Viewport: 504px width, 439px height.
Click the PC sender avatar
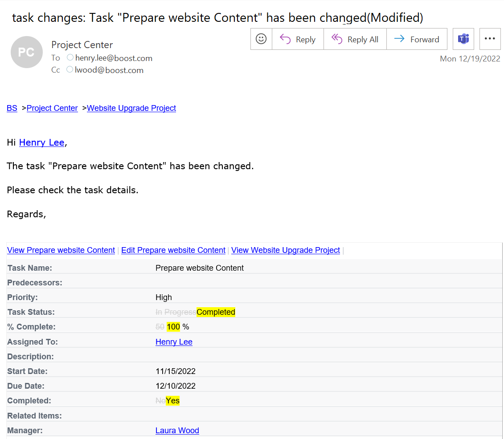coord(27,52)
